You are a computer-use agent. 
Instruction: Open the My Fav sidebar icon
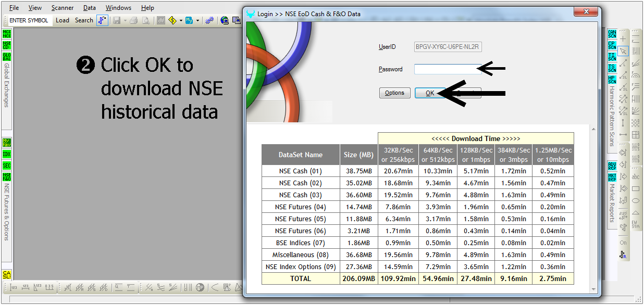pyautogui.click(x=7, y=143)
